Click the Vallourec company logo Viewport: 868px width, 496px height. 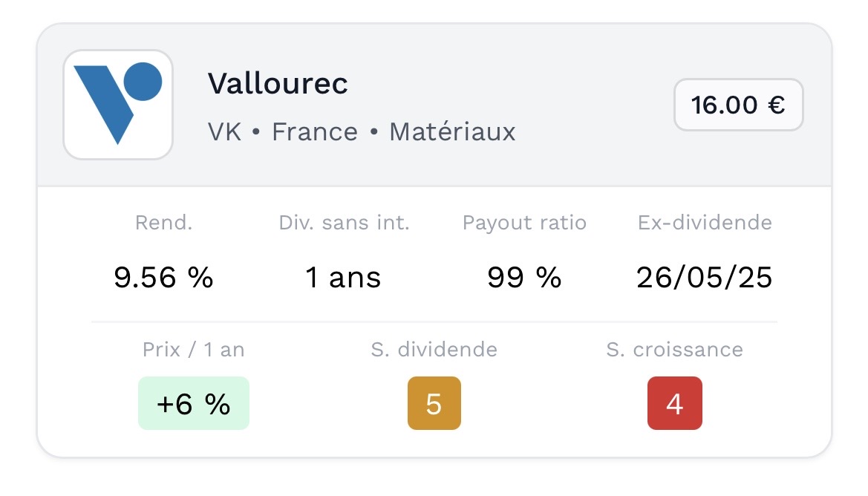pyautogui.click(x=118, y=105)
